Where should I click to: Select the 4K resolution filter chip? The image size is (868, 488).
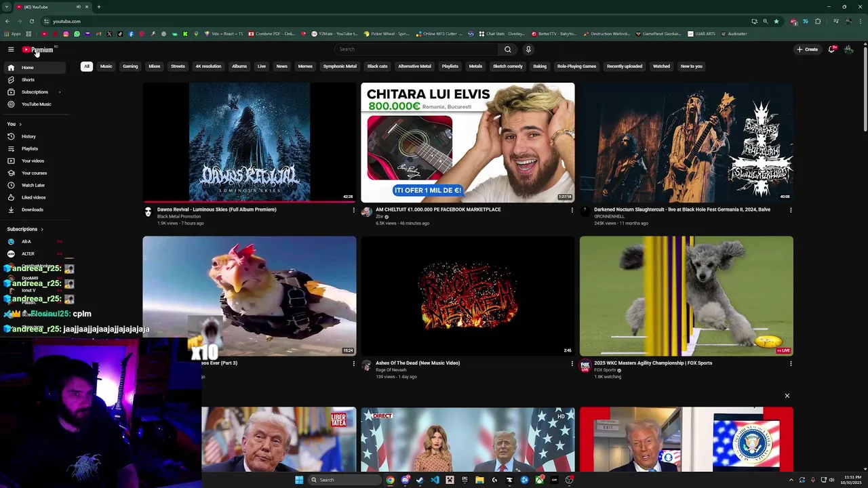(x=208, y=66)
